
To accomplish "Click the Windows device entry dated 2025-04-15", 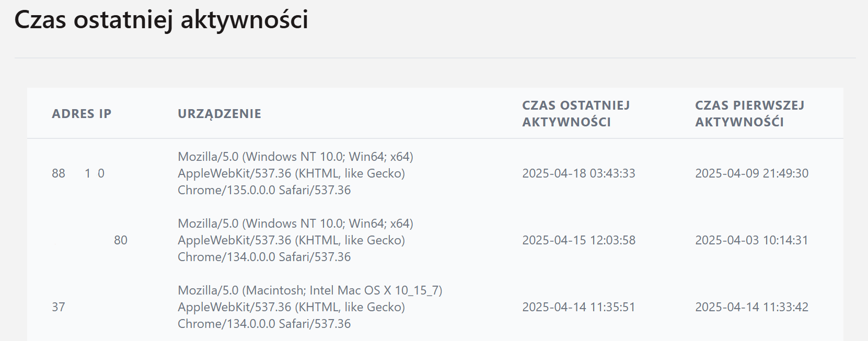I will coord(295,240).
